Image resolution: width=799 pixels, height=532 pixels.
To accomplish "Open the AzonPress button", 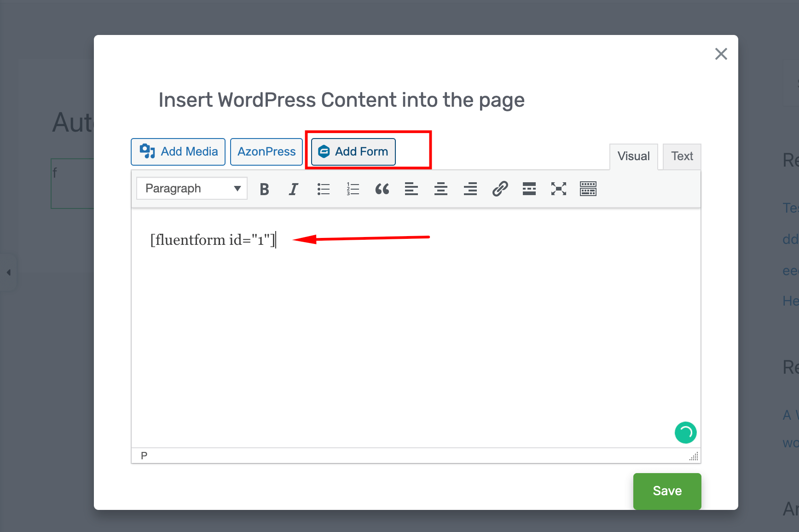I will tap(266, 152).
